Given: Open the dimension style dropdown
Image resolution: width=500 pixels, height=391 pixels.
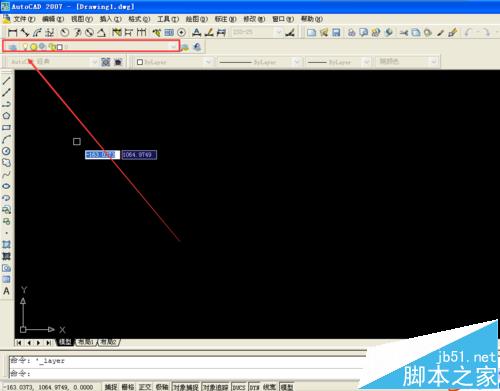Looking at the screenshot, I should click(x=279, y=32).
